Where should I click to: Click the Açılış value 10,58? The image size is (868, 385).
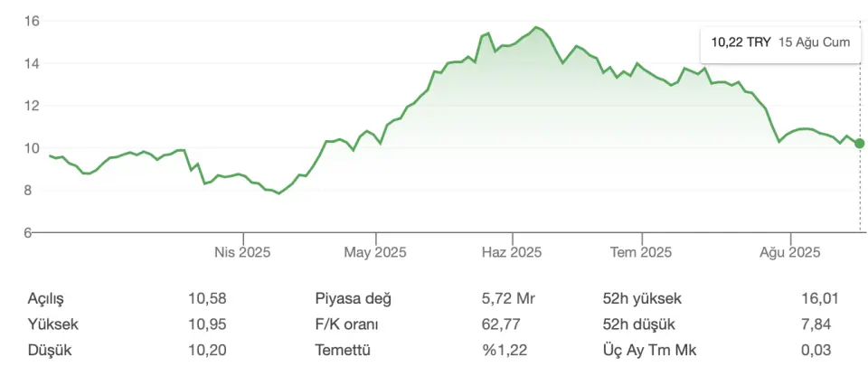(208, 299)
